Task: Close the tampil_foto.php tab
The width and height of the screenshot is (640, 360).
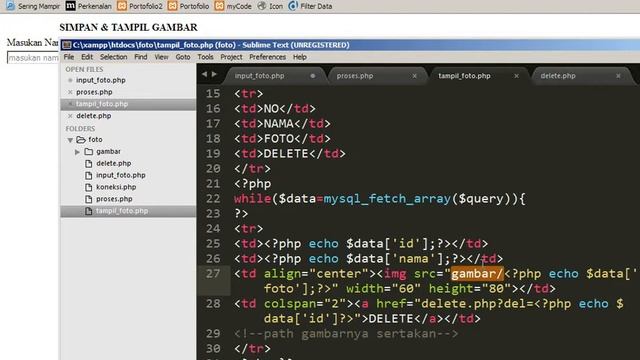Action: 516,76
